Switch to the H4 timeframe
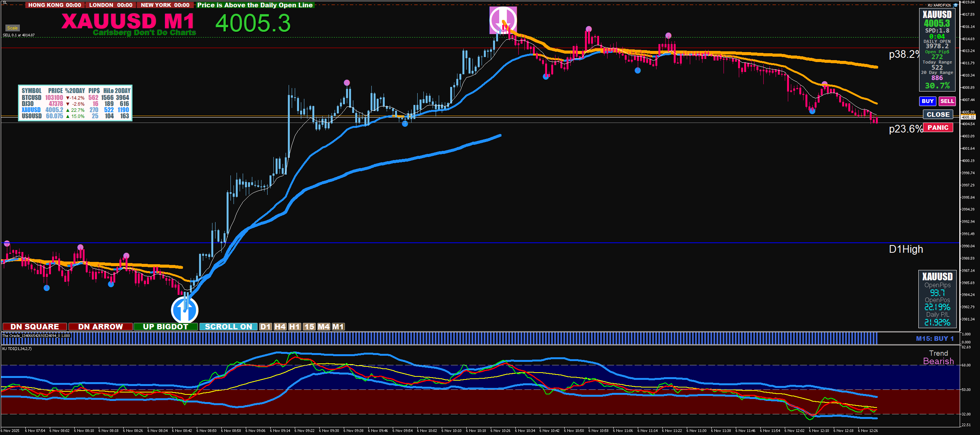 click(x=280, y=327)
